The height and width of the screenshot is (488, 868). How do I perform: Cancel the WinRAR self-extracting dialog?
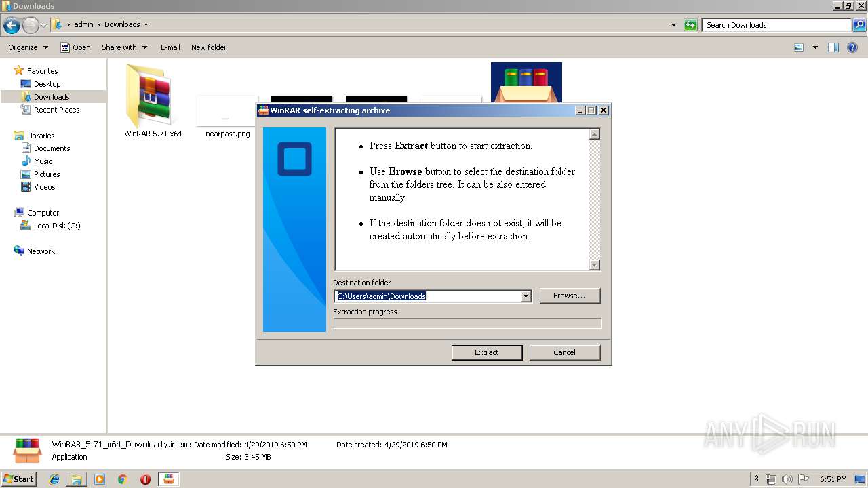click(x=564, y=352)
